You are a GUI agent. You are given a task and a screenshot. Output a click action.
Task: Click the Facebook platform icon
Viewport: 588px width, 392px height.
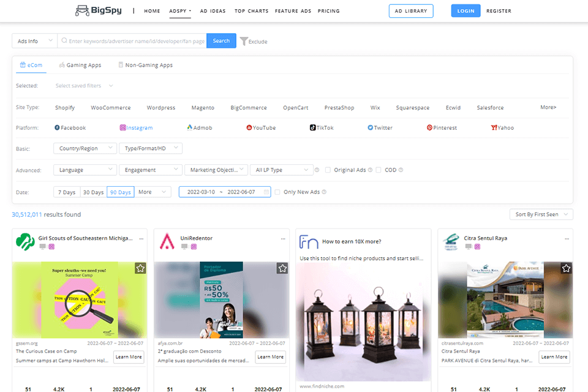57,127
